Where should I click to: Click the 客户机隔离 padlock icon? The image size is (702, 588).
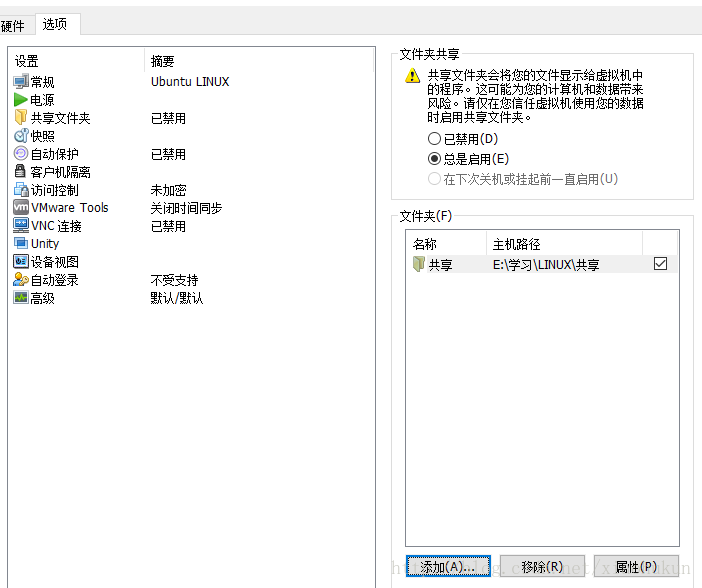pyautogui.click(x=20, y=171)
